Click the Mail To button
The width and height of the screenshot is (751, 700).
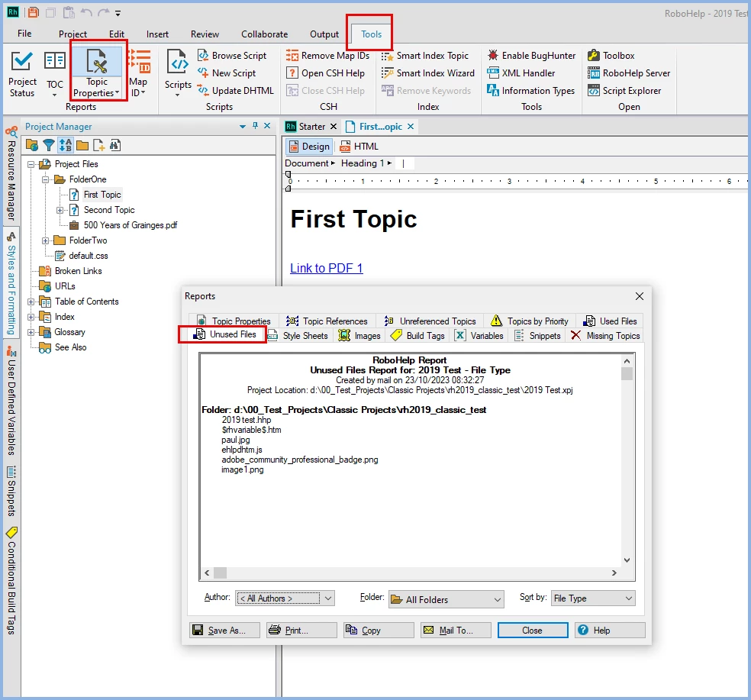[456, 631]
